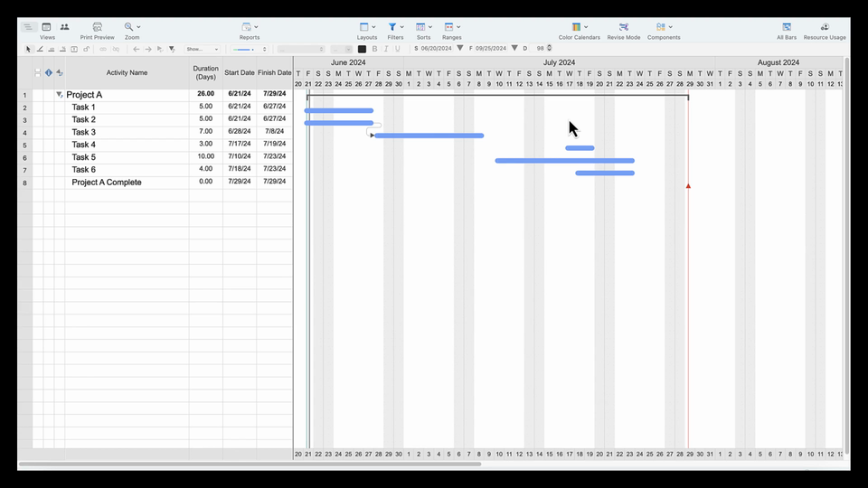Click the Resource Usage icon
Screen dimensions: 868x488
click(825, 27)
